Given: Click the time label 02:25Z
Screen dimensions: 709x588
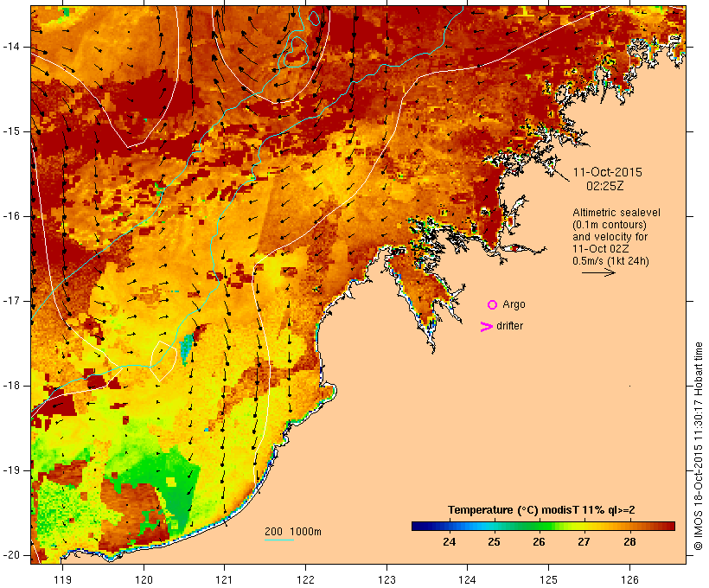Looking at the screenshot, I should click(605, 186).
